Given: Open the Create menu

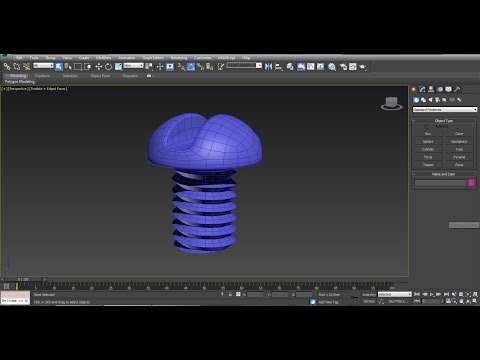Looking at the screenshot, I should 84,58.
